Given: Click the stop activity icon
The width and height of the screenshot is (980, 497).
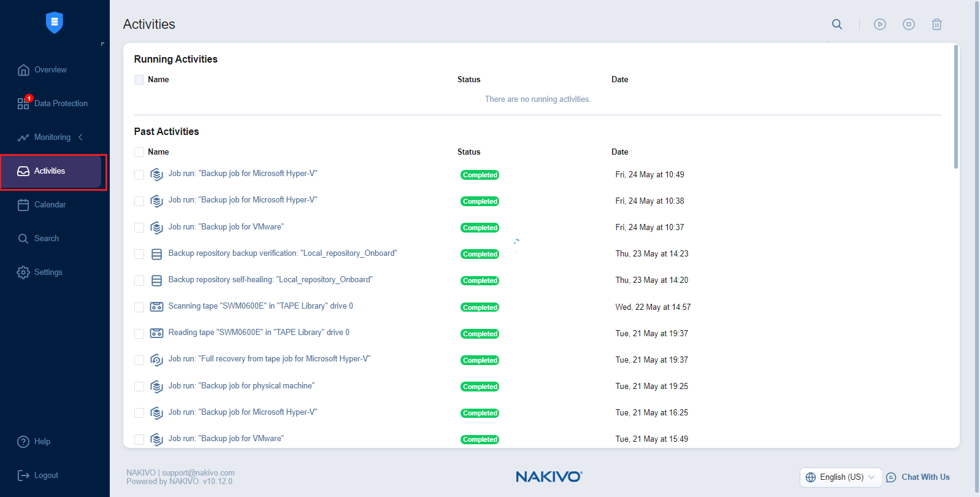Looking at the screenshot, I should point(908,25).
